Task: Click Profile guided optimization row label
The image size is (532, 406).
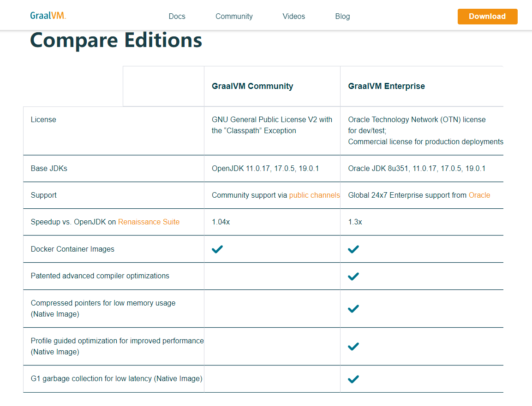Action: point(117,346)
